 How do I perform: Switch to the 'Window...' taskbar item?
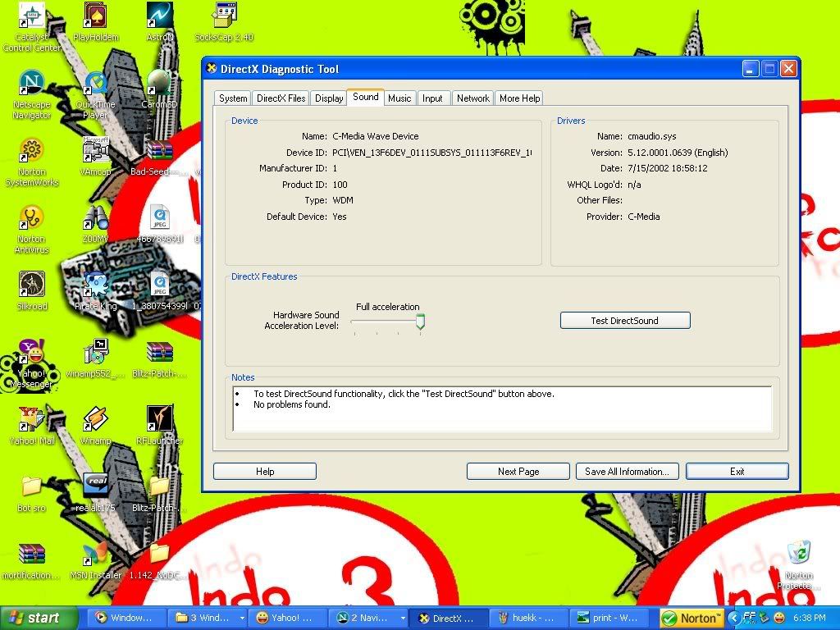(126, 619)
